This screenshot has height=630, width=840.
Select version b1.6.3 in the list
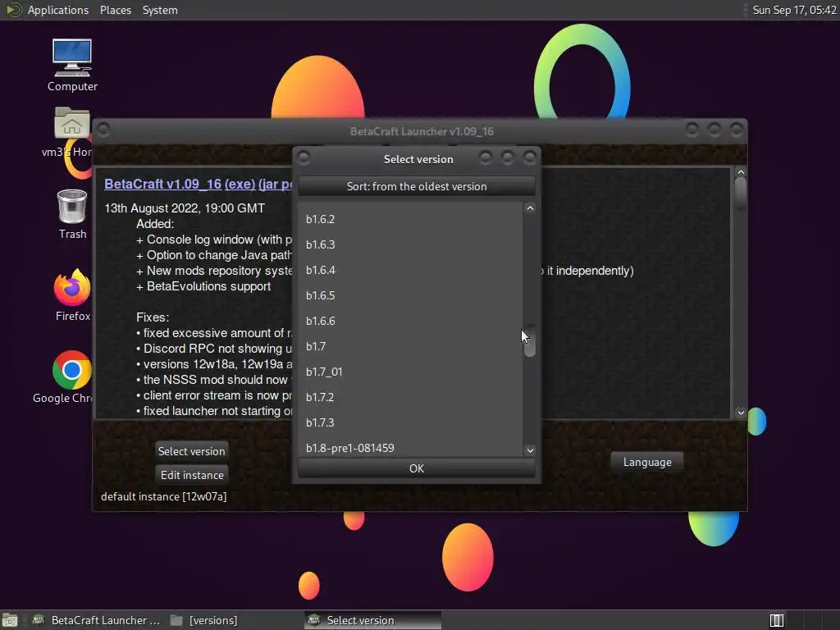[410, 244]
